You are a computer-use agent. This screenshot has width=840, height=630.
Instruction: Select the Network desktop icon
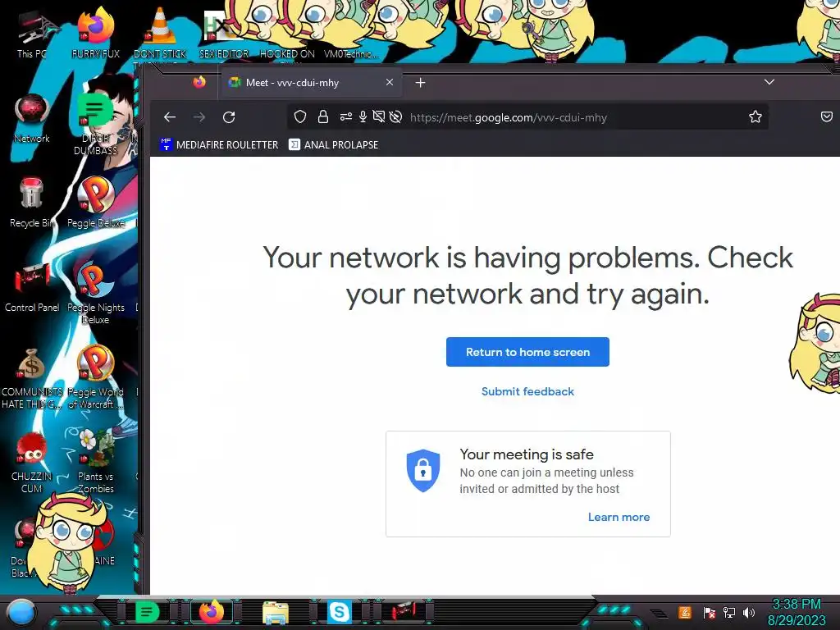click(x=32, y=119)
